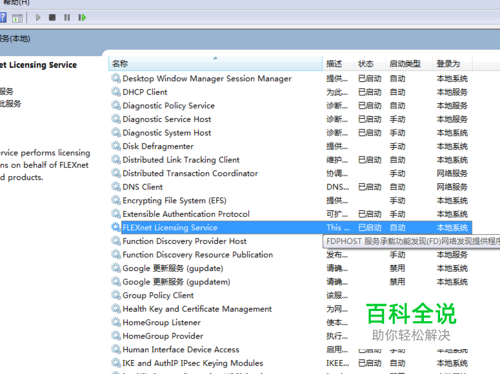Select IKE and AuthIP IPsec Keying Modules
This screenshot has width=500, height=374.
pos(192,363)
